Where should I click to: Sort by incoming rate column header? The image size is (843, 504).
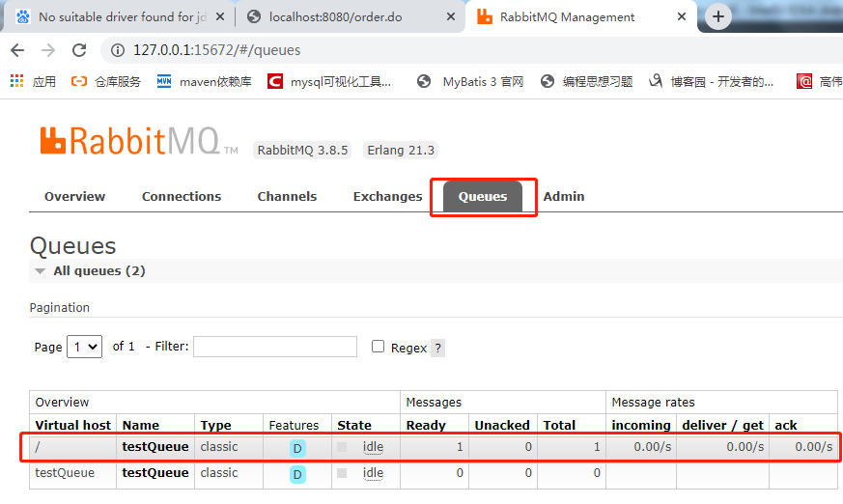coord(641,426)
